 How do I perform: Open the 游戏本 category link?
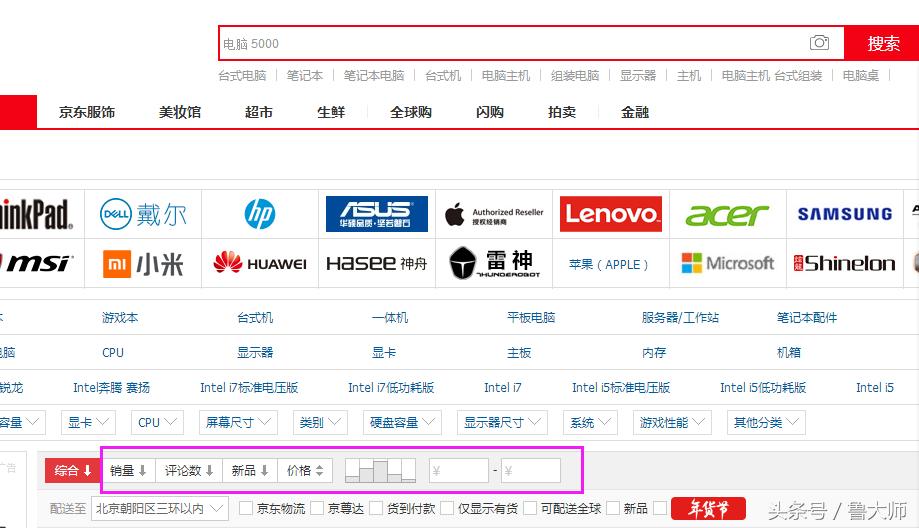pyautogui.click(x=120, y=318)
